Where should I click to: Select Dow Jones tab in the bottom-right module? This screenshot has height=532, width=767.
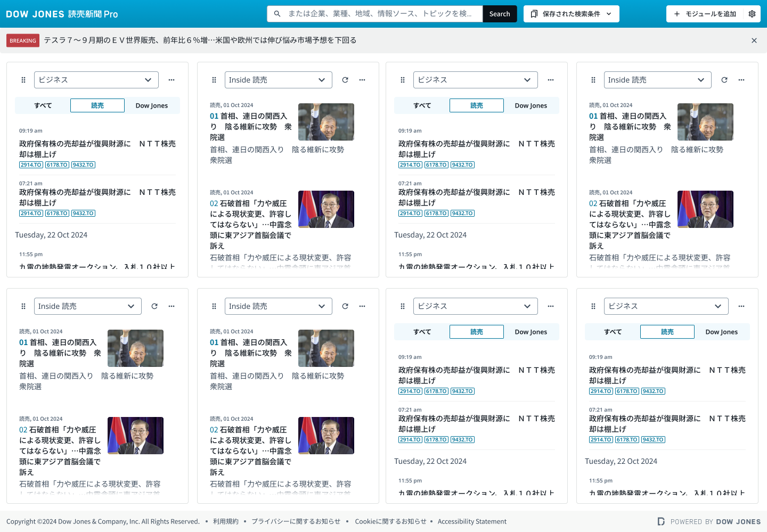(x=722, y=332)
